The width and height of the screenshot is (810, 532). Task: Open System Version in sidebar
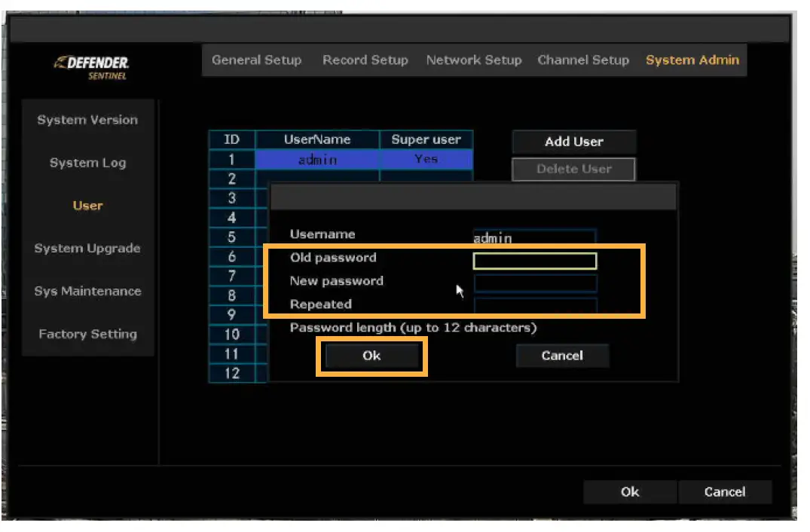(88, 120)
